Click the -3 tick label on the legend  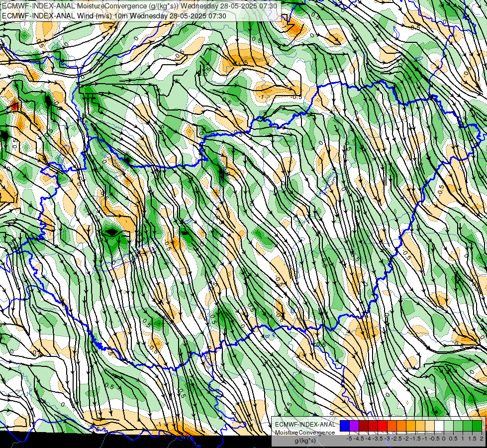[388, 439]
